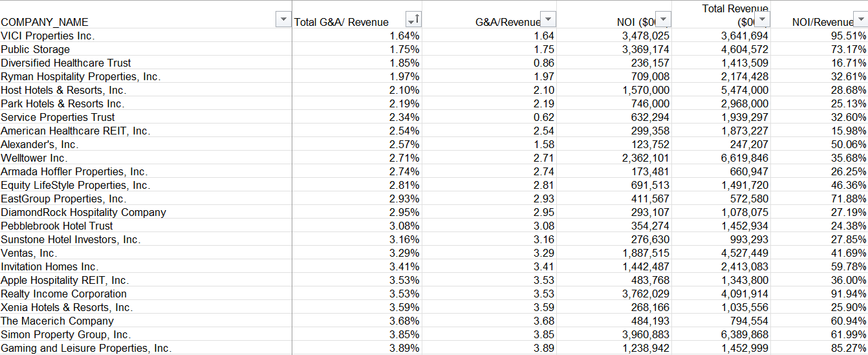868x355 pixels.
Task: Open the sorted Total G&A/ Revenue filter button
Action: [x=413, y=20]
